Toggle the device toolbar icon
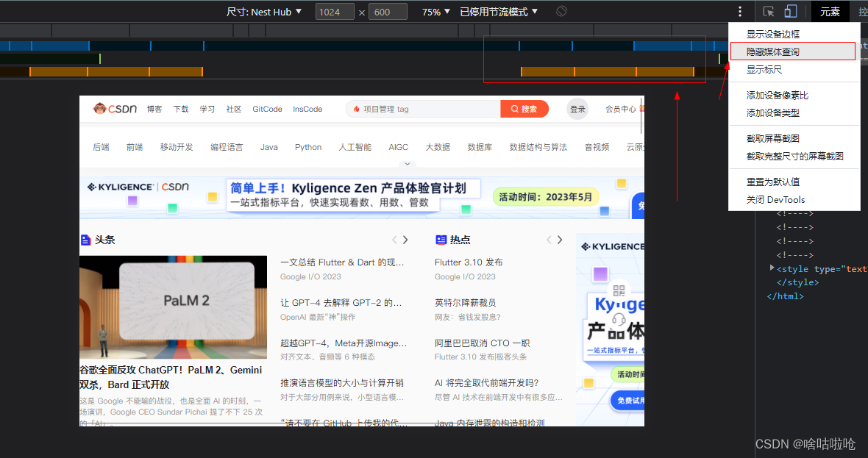Viewport: 868px width, 458px height. 791,12
